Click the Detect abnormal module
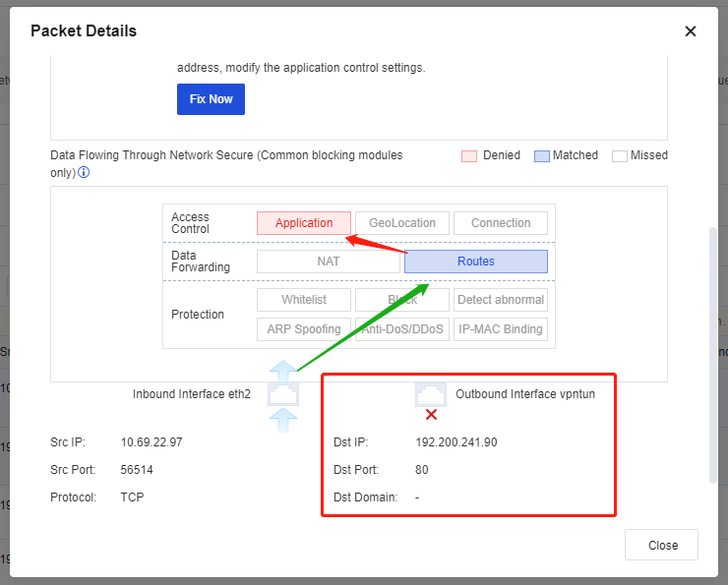 point(501,300)
